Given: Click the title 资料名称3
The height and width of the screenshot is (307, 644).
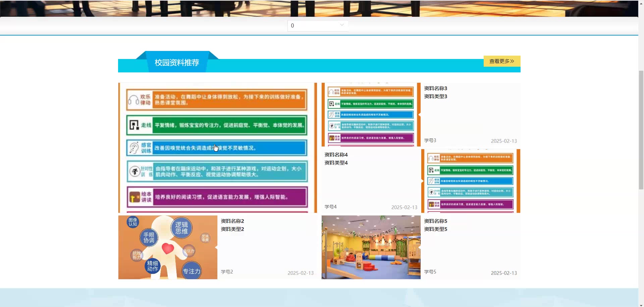Looking at the screenshot, I should [435, 88].
